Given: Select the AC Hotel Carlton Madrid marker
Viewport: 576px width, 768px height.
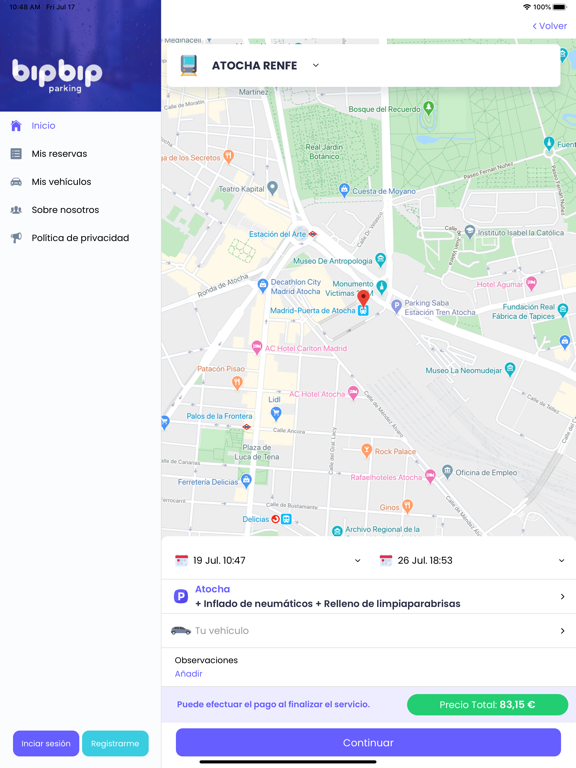Looking at the screenshot, I should 257,347.
